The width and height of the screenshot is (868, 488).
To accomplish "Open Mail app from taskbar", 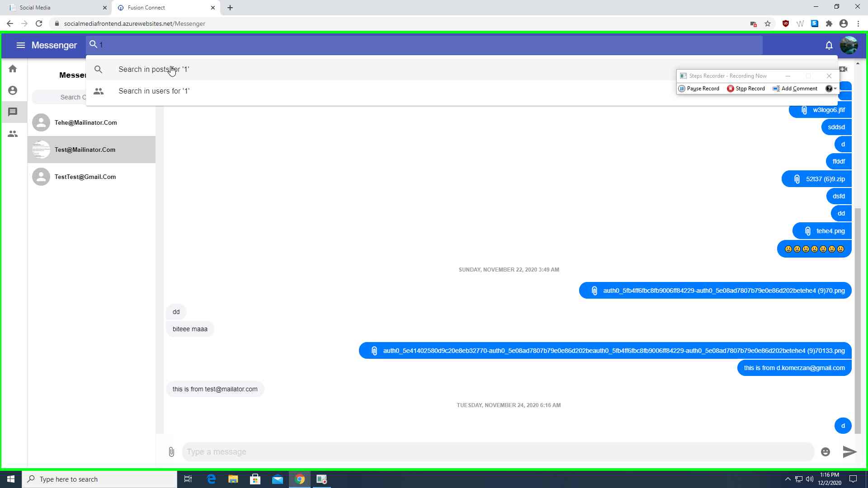I will pos(278,479).
